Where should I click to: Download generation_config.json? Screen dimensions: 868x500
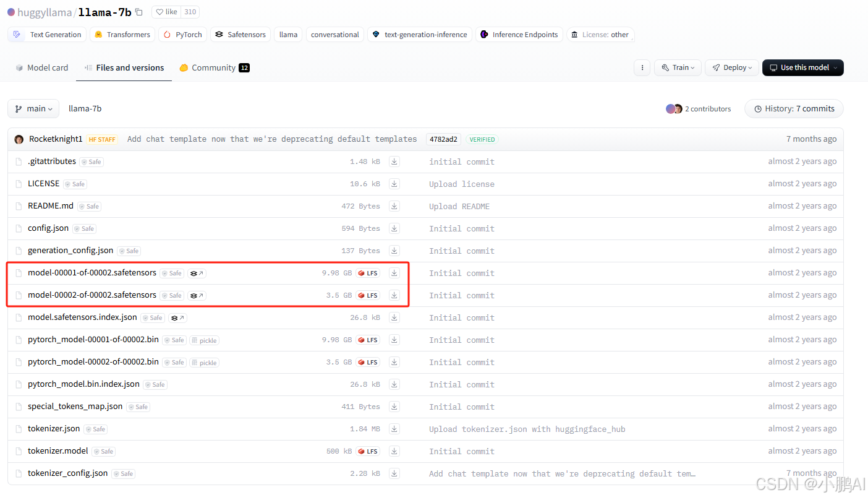coord(394,251)
